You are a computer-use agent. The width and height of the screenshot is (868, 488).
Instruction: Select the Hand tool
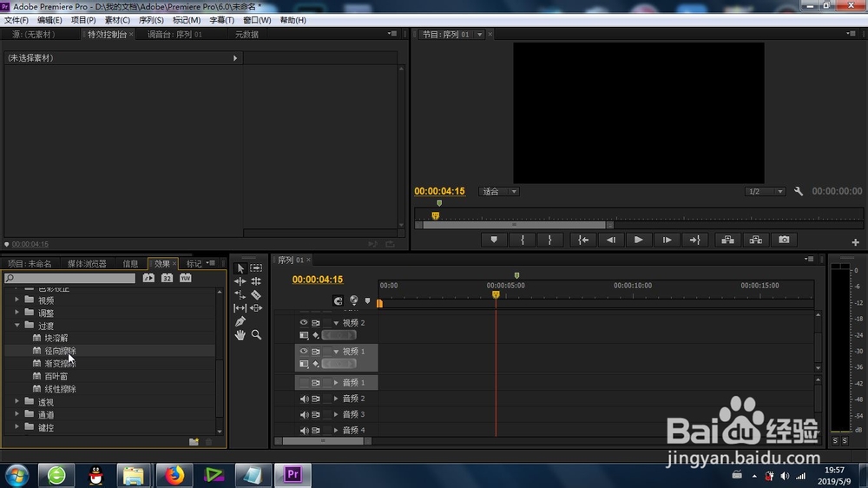point(240,334)
